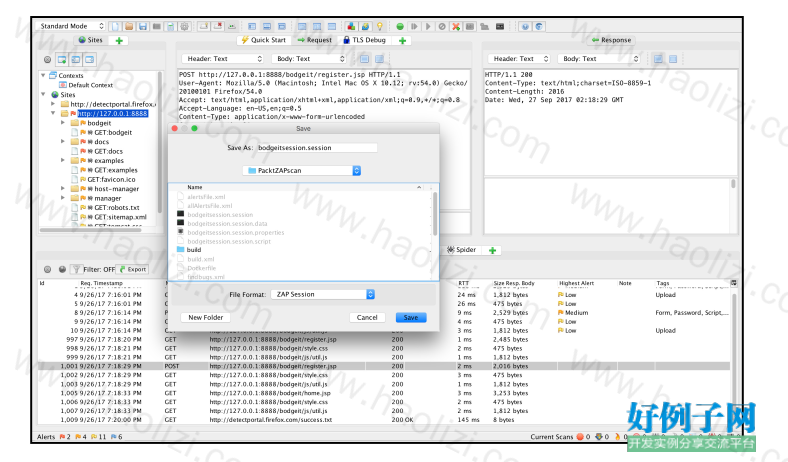Toggle the green break circle icon
788x462 pixels.
point(400,27)
